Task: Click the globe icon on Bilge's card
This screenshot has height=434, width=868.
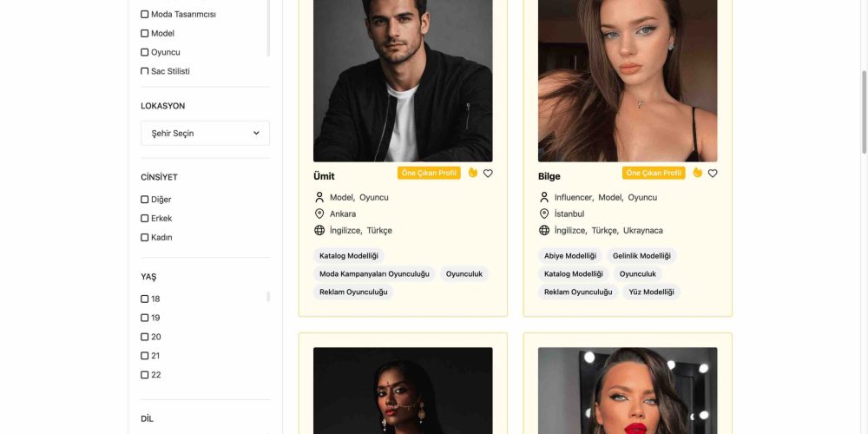Action: pos(544,230)
